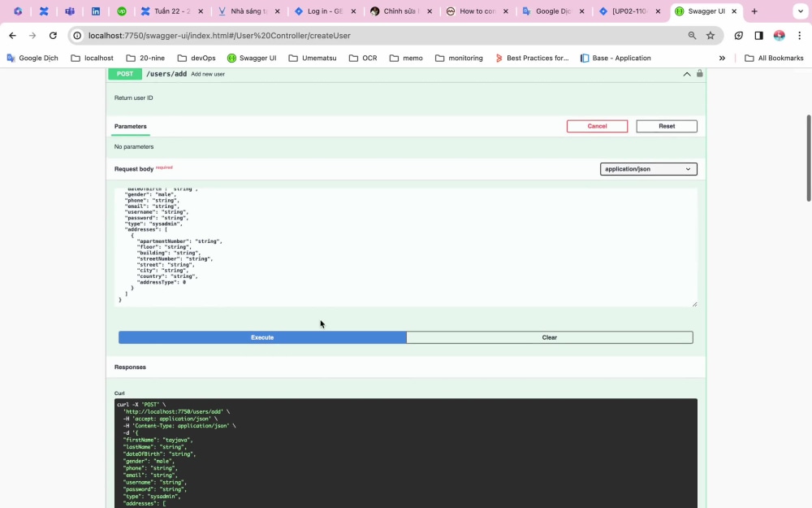
Task: Click the 'Return user ID' description
Action: tap(134, 98)
